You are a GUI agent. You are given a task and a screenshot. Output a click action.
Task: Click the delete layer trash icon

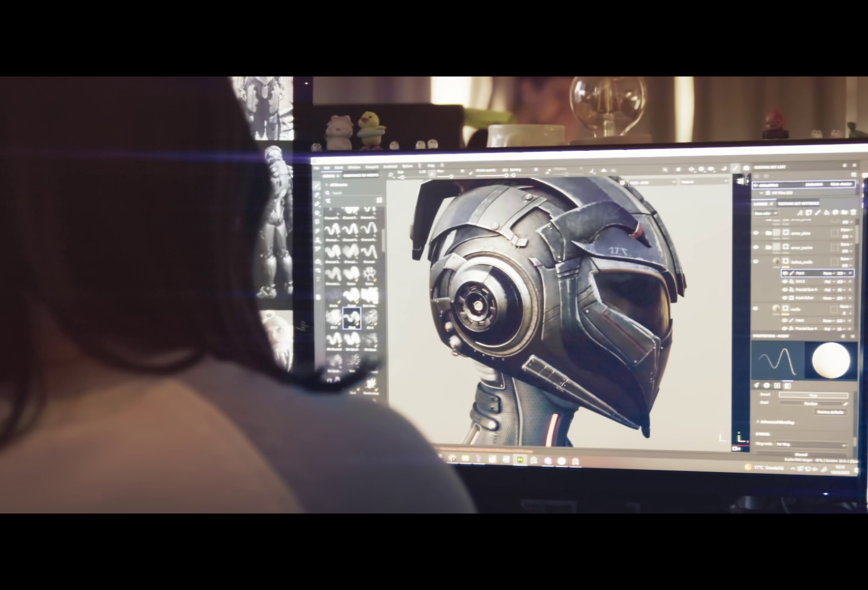[x=853, y=213]
